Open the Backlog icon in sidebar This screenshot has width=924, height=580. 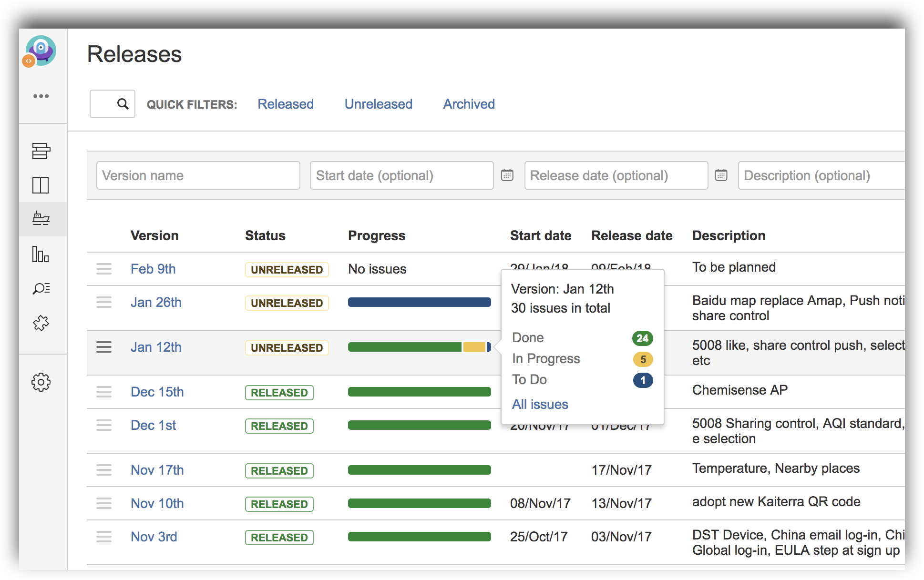(x=41, y=151)
